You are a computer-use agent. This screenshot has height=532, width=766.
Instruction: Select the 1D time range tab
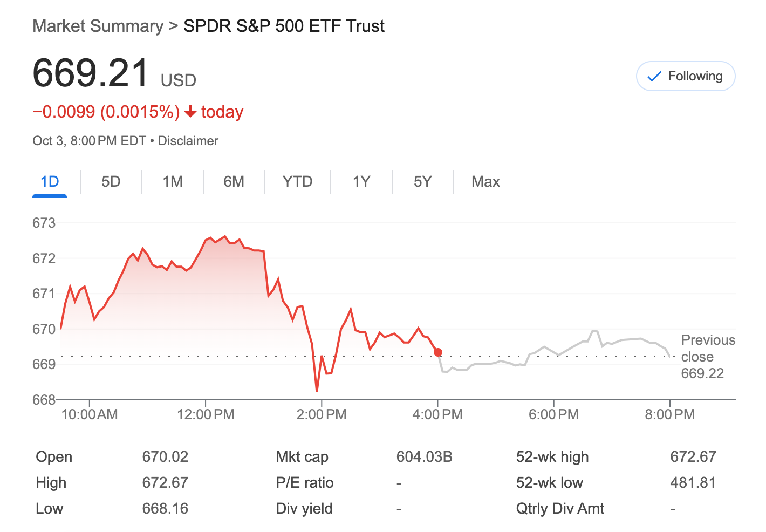[50, 182]
